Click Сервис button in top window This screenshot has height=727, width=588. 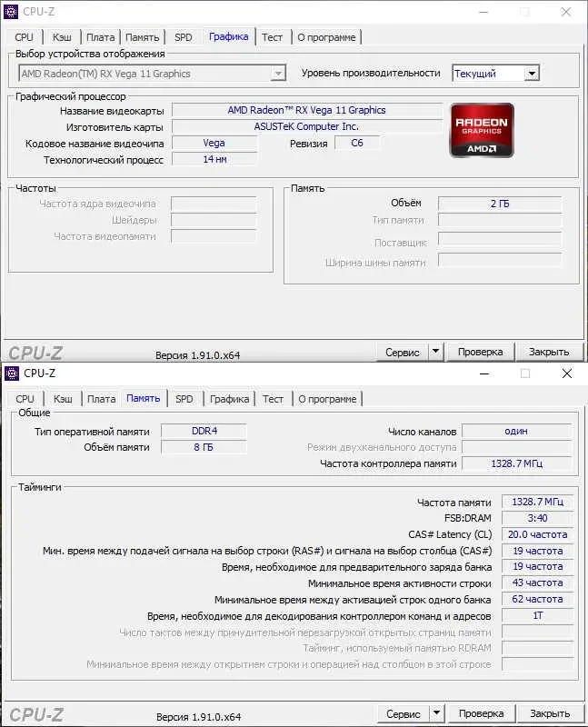pyautogui.click(x=403, y=352)
